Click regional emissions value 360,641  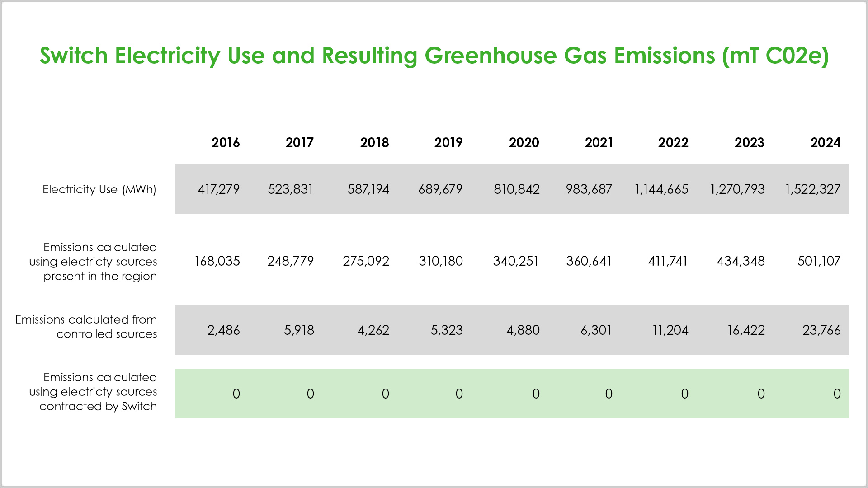[589, 261]
